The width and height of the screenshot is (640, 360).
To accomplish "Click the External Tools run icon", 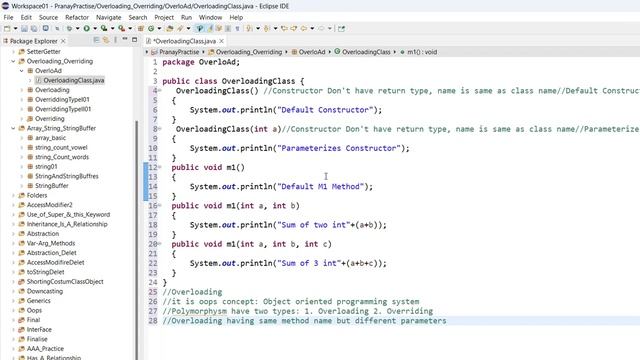I will (121, 29).
